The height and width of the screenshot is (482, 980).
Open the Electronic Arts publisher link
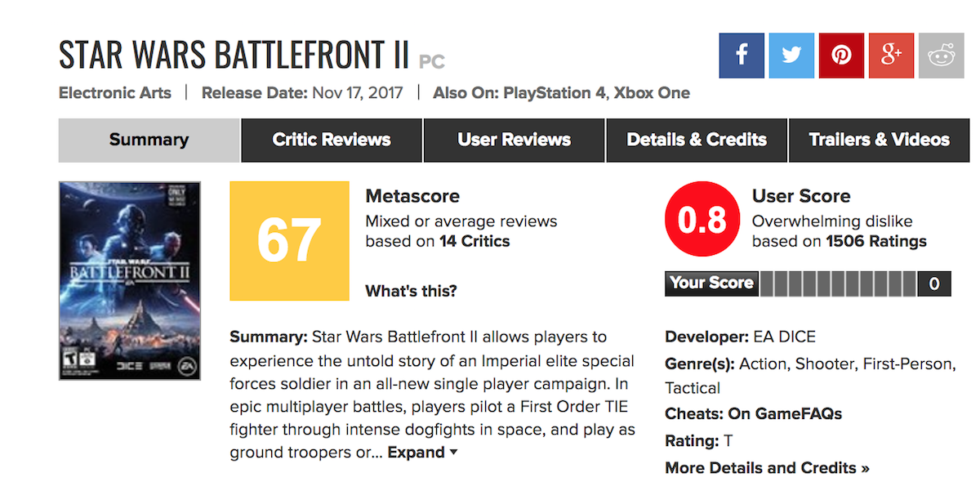115,92
